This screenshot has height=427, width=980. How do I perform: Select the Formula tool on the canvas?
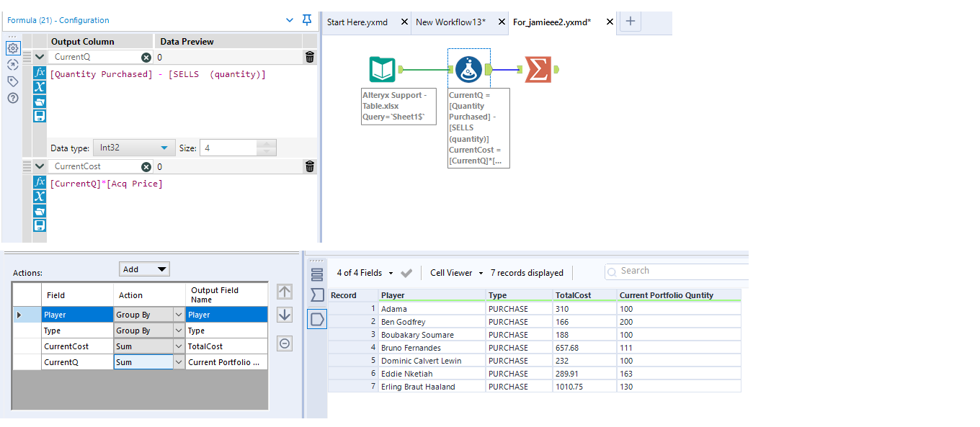tap(468, 68)
